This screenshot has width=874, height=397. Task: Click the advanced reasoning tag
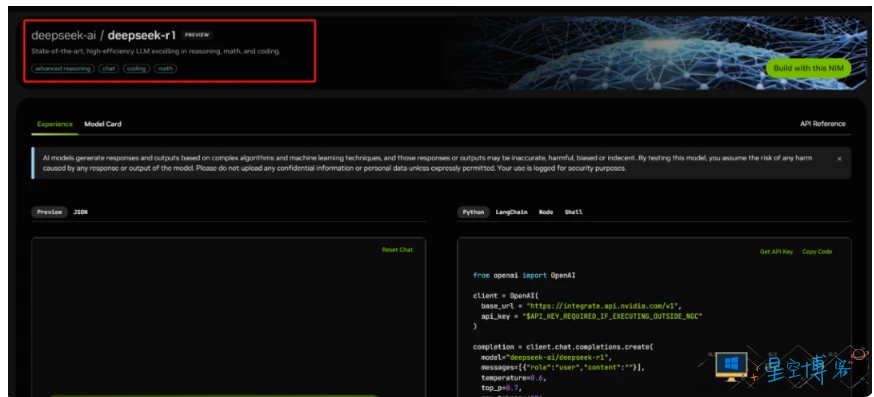pos(63,69)
